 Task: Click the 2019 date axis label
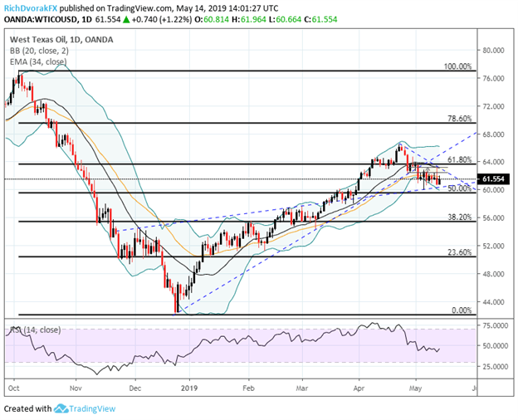(x=189, y=388)
